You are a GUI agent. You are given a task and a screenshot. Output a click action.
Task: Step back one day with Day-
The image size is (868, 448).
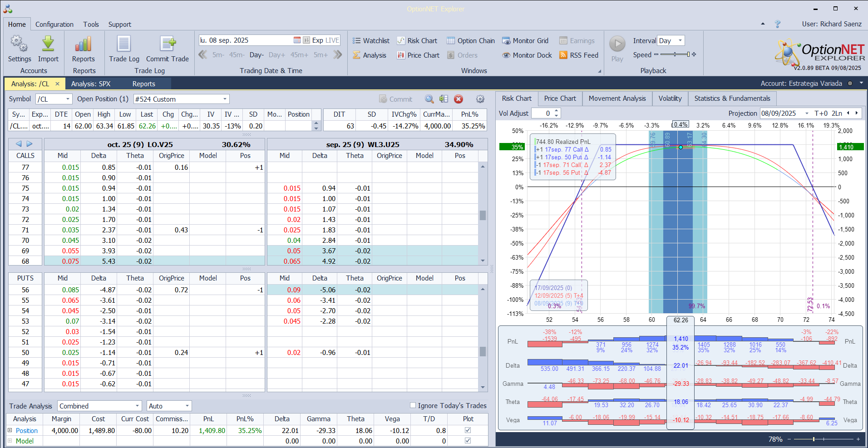(x=256, y=55)
